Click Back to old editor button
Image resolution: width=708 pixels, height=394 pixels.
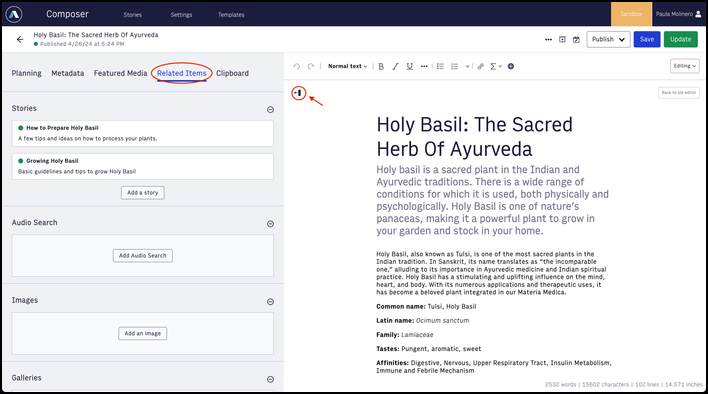[679, 93]
